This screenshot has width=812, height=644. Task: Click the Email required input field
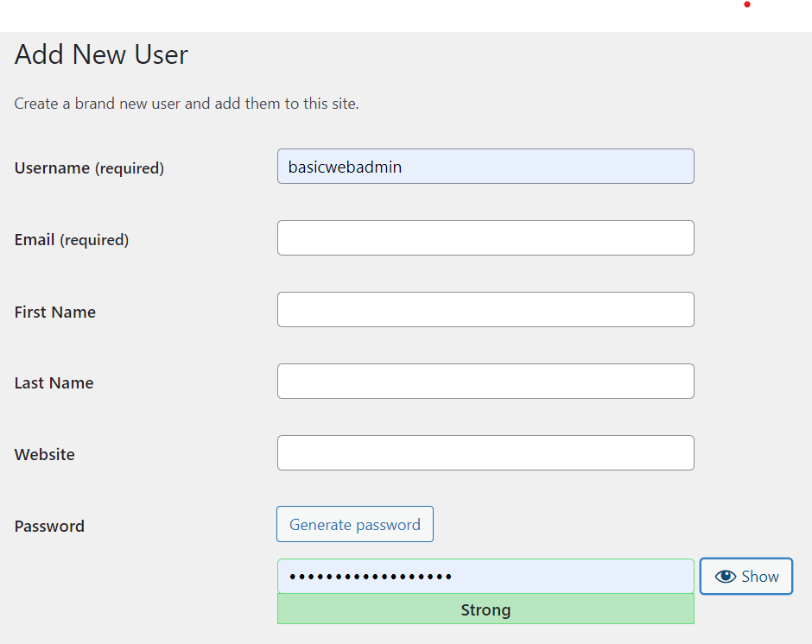tap(485, 237)
